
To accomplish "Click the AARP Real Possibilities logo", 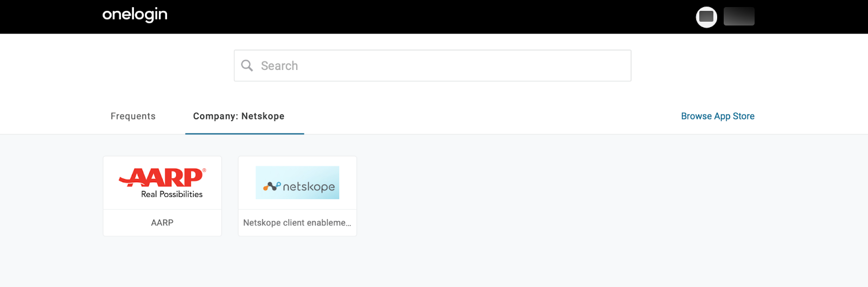I will click(162, 183).
